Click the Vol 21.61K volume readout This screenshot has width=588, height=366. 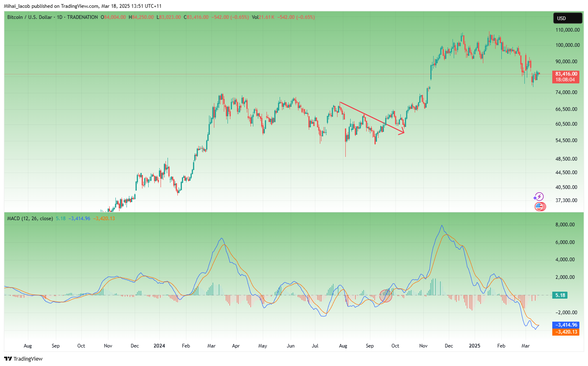coord(263,17)
